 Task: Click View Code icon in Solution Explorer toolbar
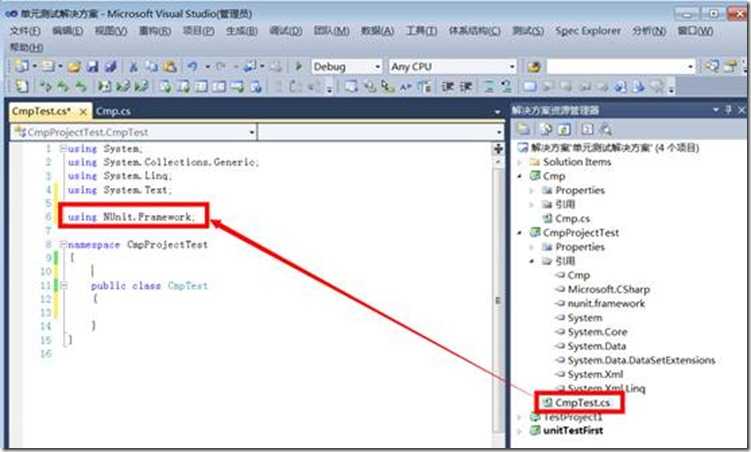coord(587,129)
